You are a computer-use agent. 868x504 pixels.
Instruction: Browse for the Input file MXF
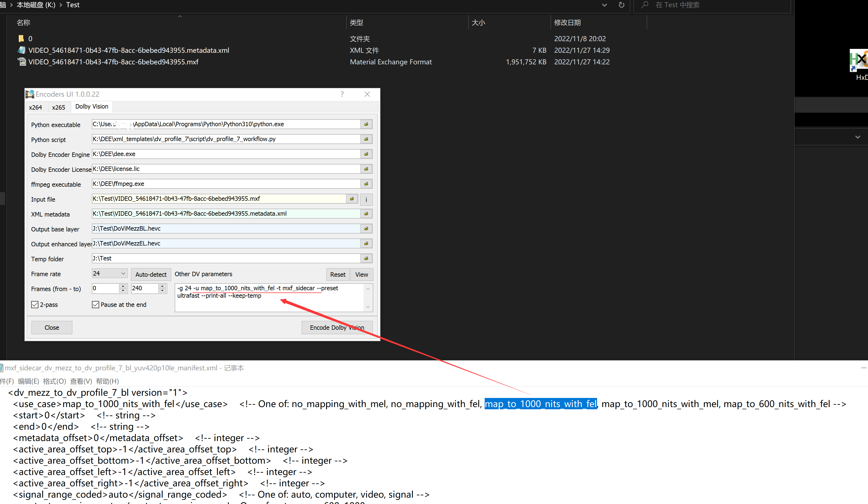(352, 199)
